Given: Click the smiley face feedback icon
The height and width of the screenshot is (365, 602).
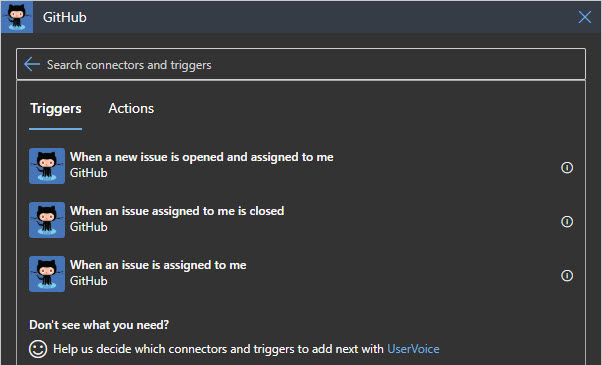Looking at the screenshot, I should tap(38, 349).
